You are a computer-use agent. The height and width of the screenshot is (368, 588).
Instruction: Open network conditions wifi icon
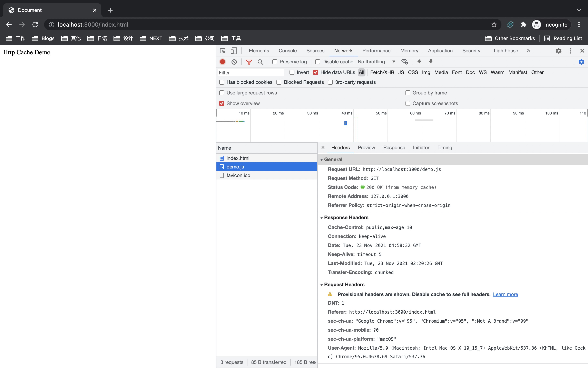tap(404, 62)
